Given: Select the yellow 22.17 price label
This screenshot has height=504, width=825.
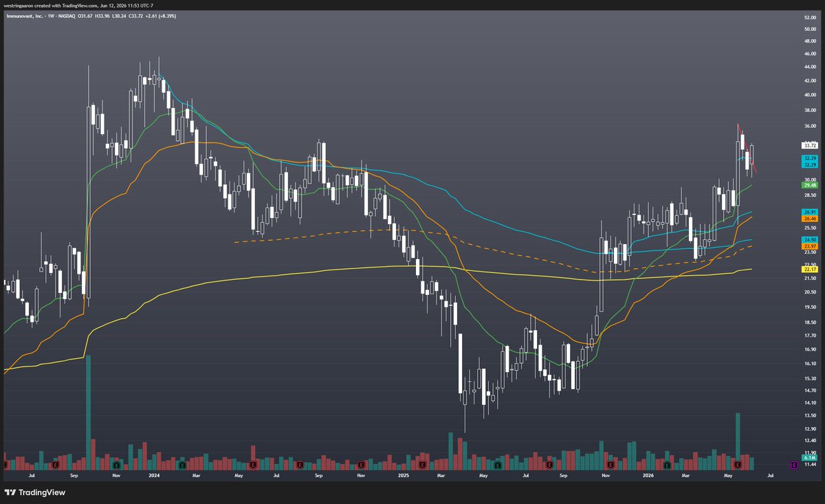Looking at the screenshot, I should coord(809,270).
